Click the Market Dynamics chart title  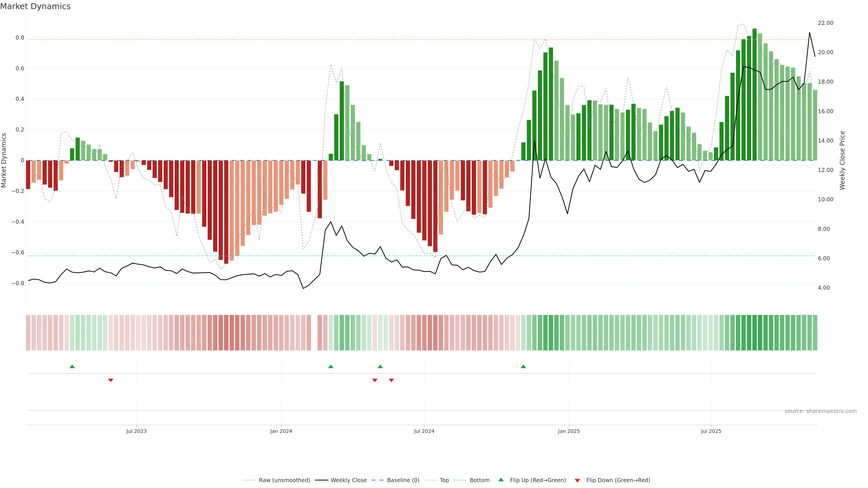pyautogui.click(x=35, y=6)
